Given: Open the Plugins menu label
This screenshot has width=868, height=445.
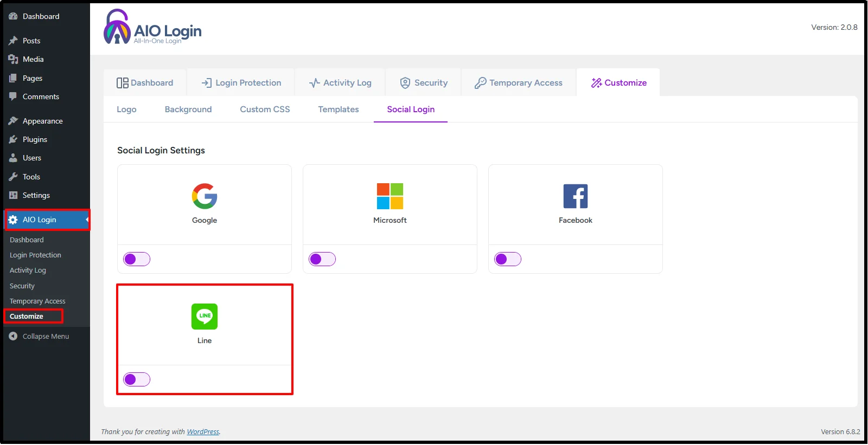Looking at the screenshot, I should coord(35,139).
